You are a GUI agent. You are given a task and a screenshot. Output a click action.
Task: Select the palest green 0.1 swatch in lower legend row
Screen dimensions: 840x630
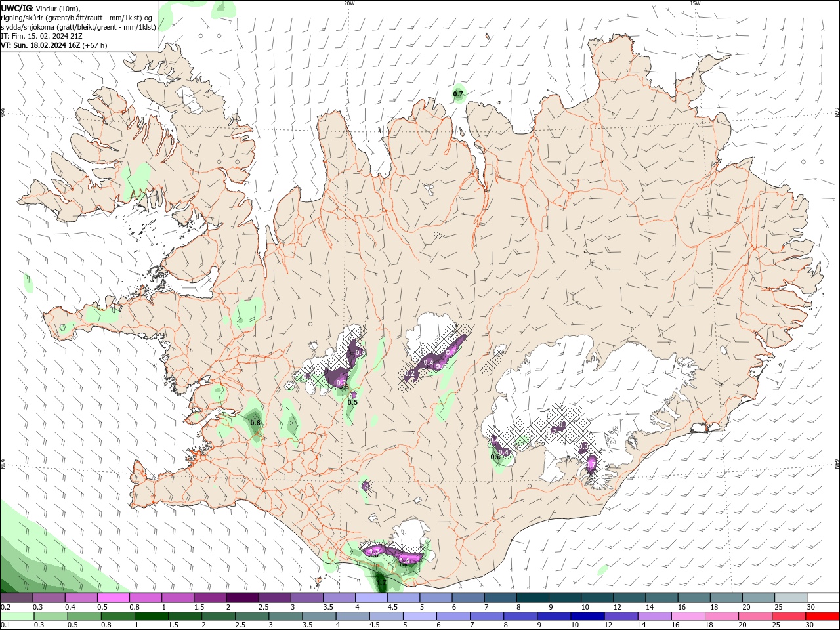[17, 616]
